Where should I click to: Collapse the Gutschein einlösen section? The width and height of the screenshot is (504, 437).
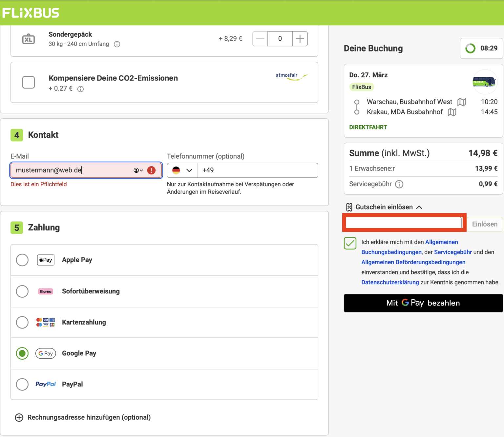click(x=419, y=207)
